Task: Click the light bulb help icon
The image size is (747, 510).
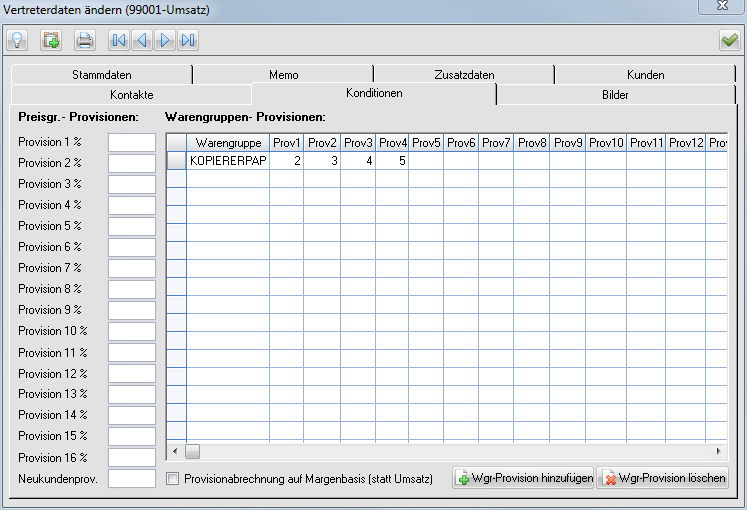Action: (x=17, y=40)
